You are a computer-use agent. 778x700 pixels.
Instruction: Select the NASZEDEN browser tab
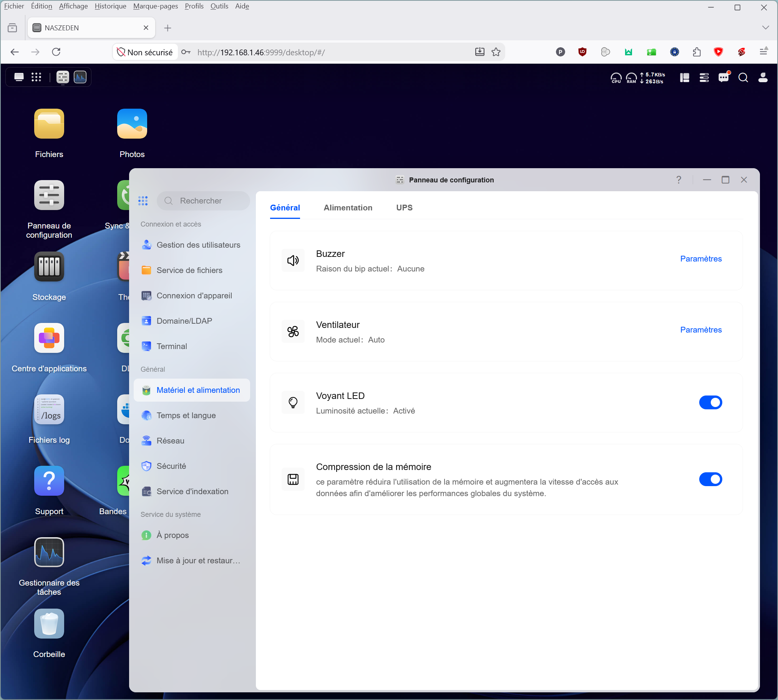pos(91,28)
